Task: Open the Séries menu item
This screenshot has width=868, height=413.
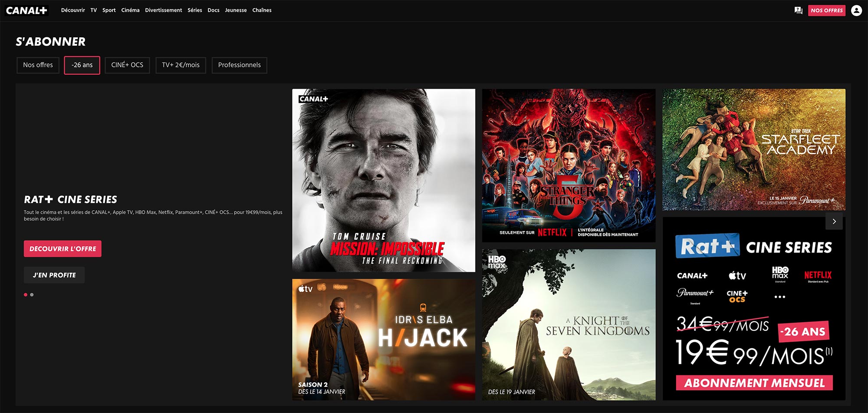Action: [x=195, y=10]
